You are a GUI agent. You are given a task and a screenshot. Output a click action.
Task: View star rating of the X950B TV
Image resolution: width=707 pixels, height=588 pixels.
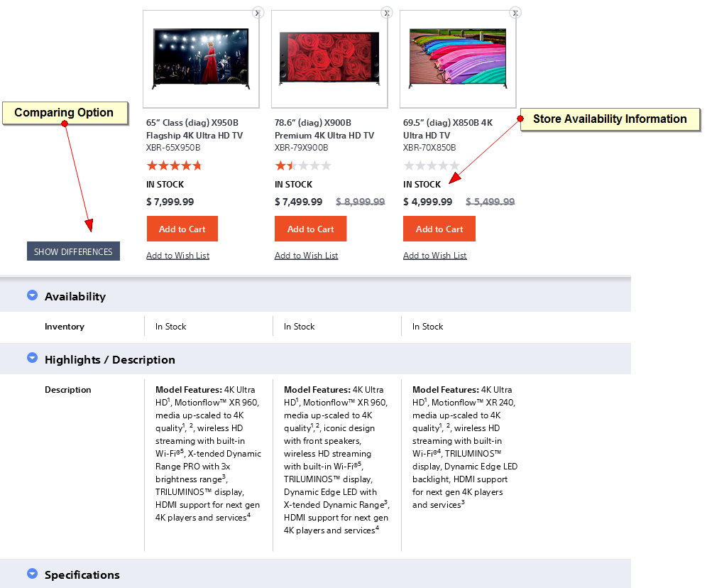click(174, 166)
